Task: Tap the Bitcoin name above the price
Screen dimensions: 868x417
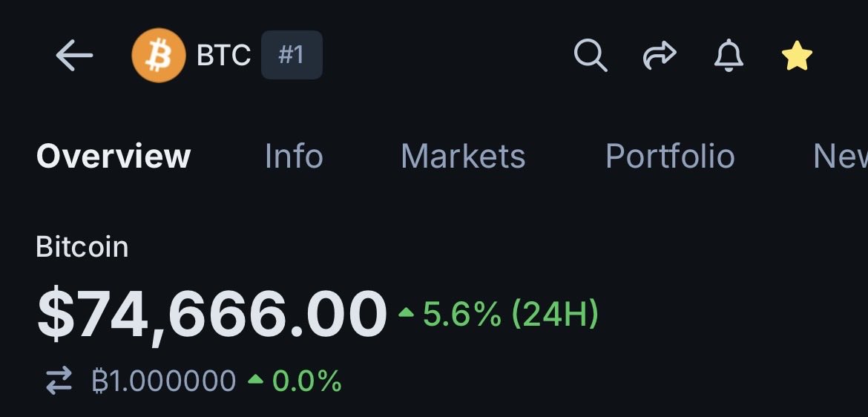Action: coord(82,247)
